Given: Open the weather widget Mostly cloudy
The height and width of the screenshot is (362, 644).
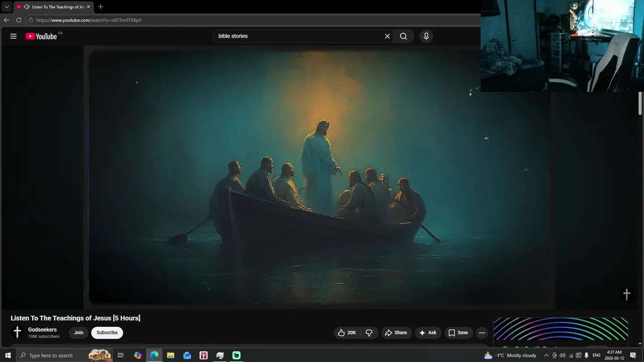Looking at the screenshot, I should (510, 355).
